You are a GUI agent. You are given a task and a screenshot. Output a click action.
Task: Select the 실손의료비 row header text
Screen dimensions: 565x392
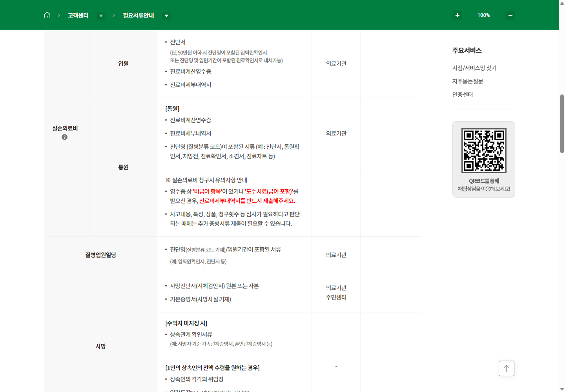click(65, 128)
